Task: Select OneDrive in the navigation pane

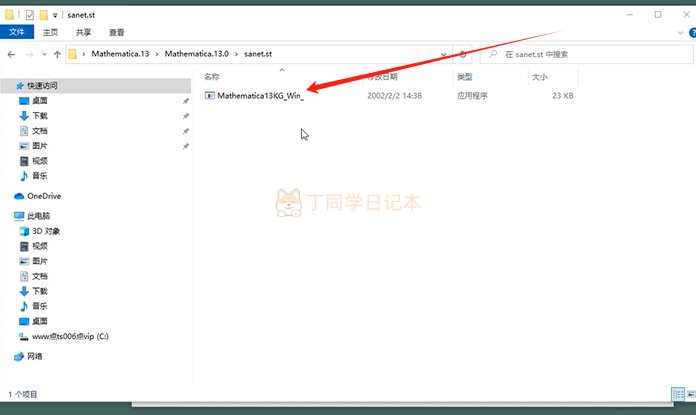Action: (44, 196)
